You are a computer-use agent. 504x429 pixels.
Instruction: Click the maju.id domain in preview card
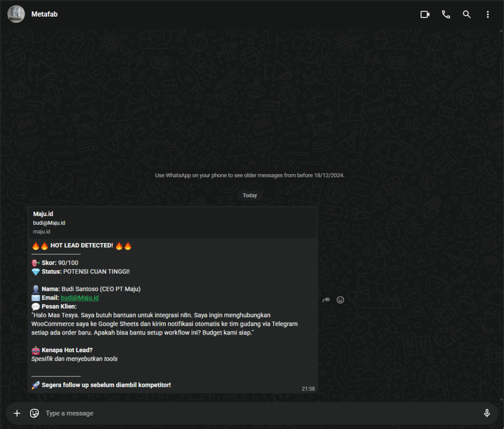pyautogui.click(x=42, y=231)
